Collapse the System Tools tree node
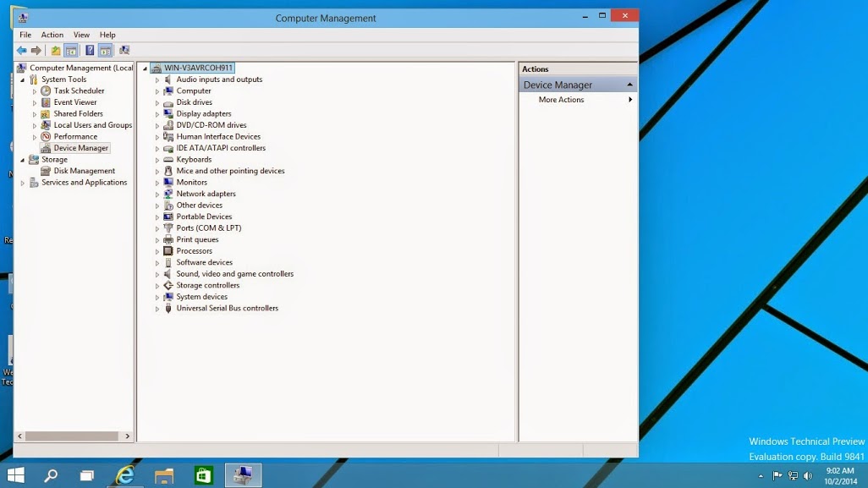Screen dimensions: 868x488 (x=23, y=80)
